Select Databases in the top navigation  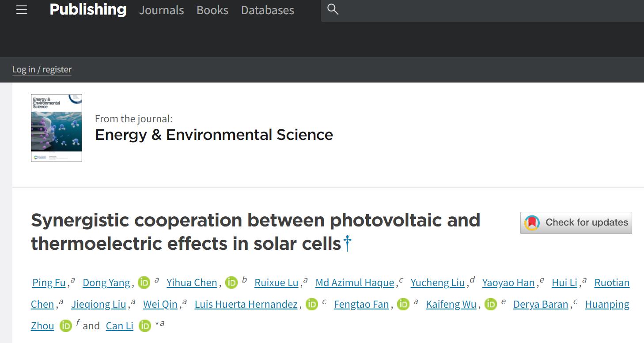click(x=267, y=10)
